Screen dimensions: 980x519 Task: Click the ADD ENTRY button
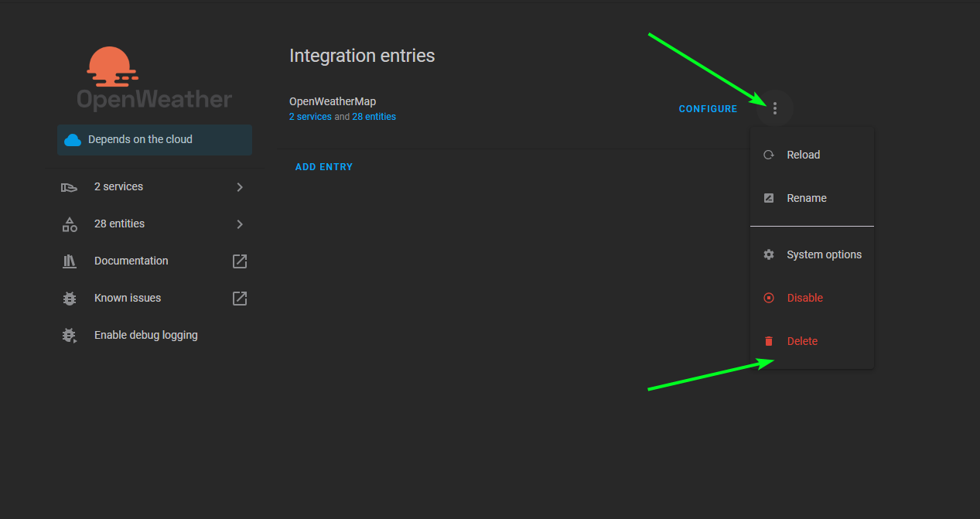click(323, 166)
